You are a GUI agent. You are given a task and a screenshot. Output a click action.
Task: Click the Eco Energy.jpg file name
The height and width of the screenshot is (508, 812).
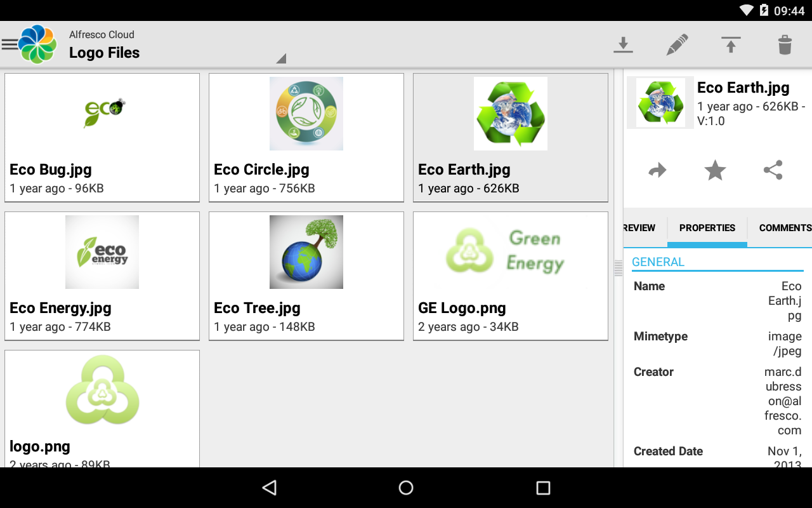[60, 308]
